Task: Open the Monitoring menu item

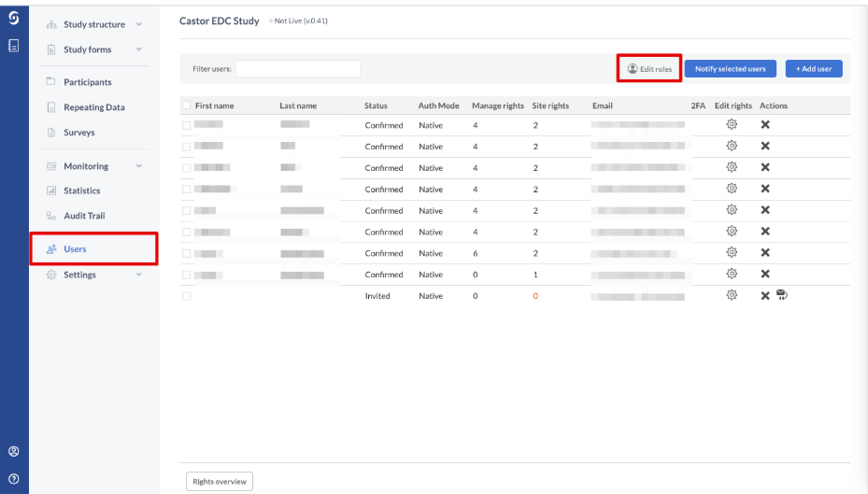Action: (86, 166)
